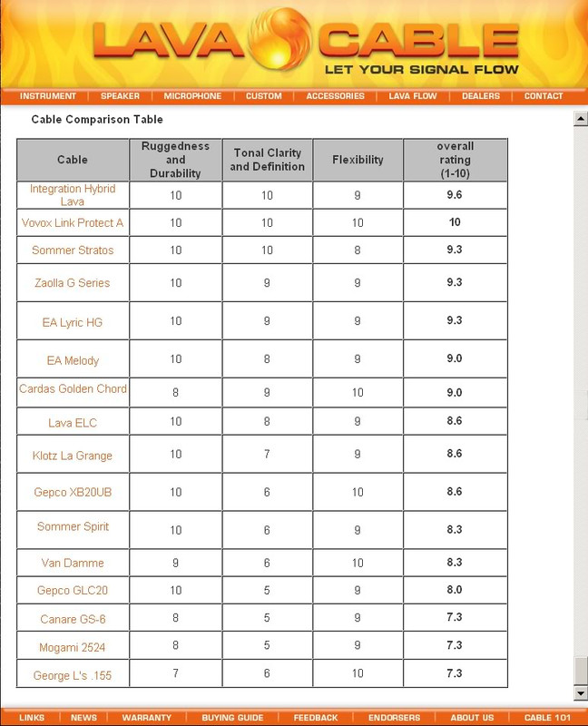Image resolution: width=588 pixels, height=726 pixels.
Task: Click the EA Lyric HG cable
Action: click(73, 322)
